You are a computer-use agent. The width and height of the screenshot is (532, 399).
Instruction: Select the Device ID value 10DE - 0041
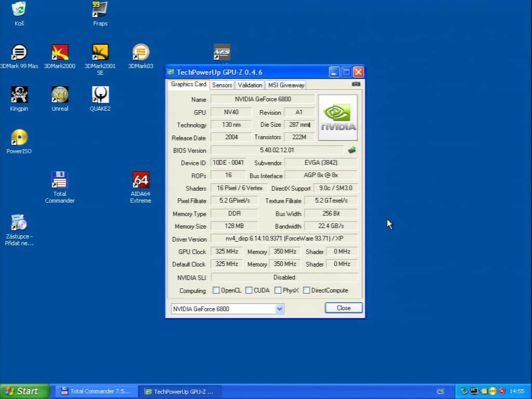click(x=228, y=163)
